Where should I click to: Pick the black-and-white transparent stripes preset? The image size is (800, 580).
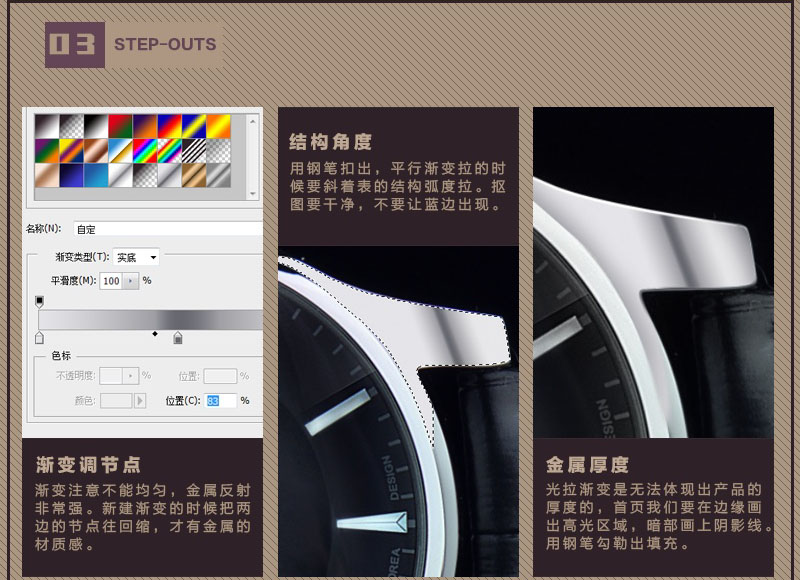coord(194,150)
